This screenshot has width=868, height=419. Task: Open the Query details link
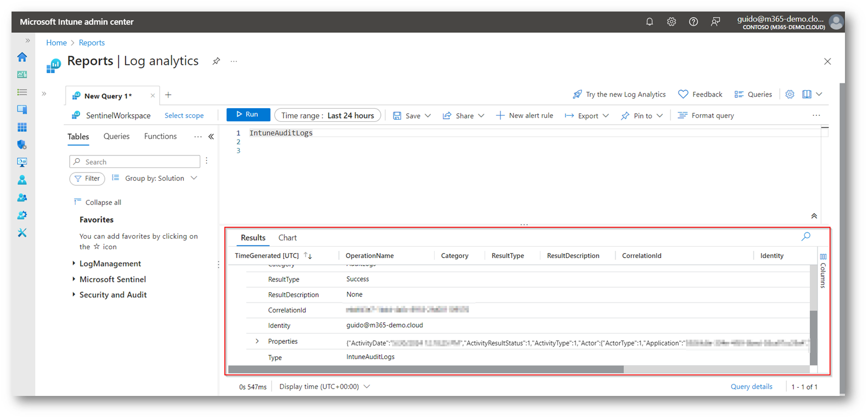tap(751, 387)
